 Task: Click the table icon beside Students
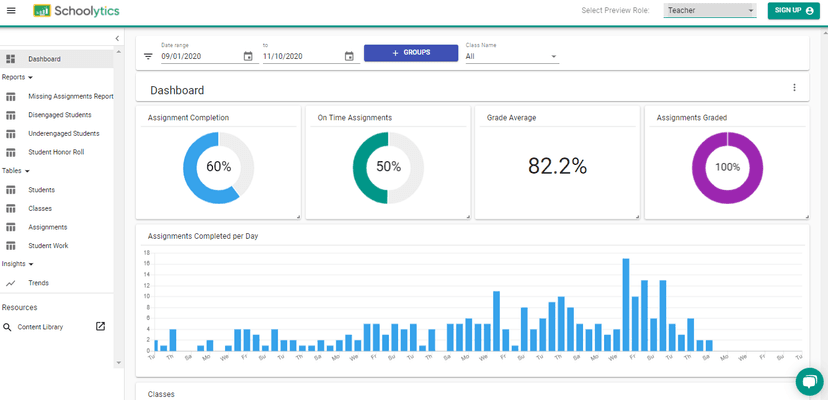click(11, 190)
